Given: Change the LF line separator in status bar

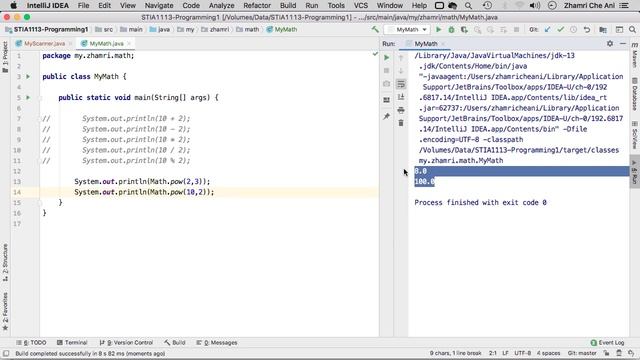Looking at the screenshot, I should (x=505, y=353).
